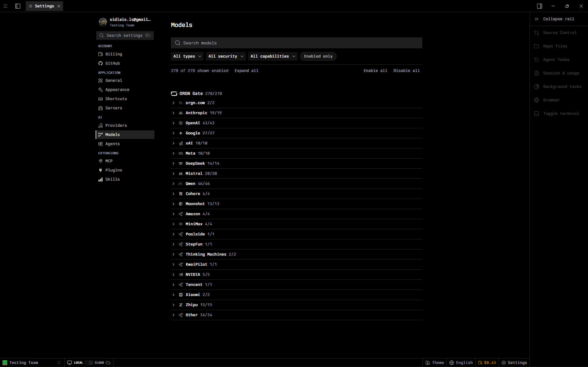
Task: Expand the orgn.com model group
Action: coord(297,103)
